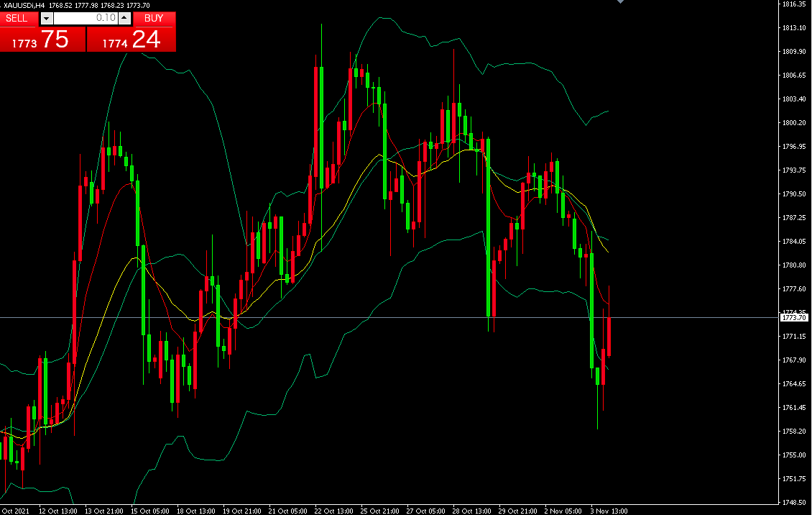Click the 1751.75 price scale label
This screenshot has height=515, width=812.
794,479
